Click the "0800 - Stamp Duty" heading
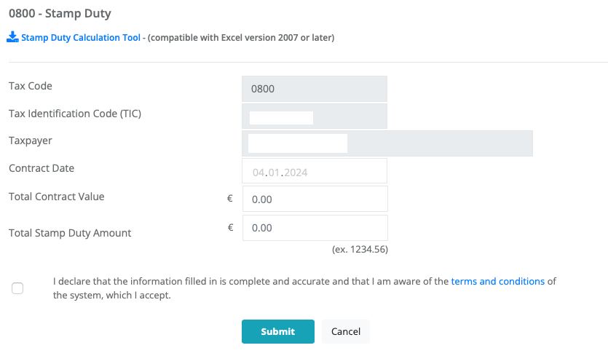Image resolution: width=608 pixels, height=364 pixels. pos(60,13)
